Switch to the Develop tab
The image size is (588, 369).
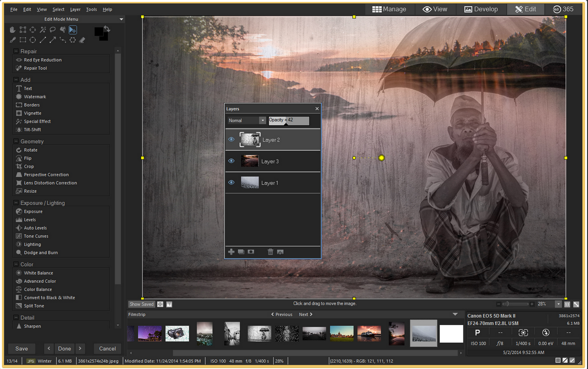click(x=481, y=9)
